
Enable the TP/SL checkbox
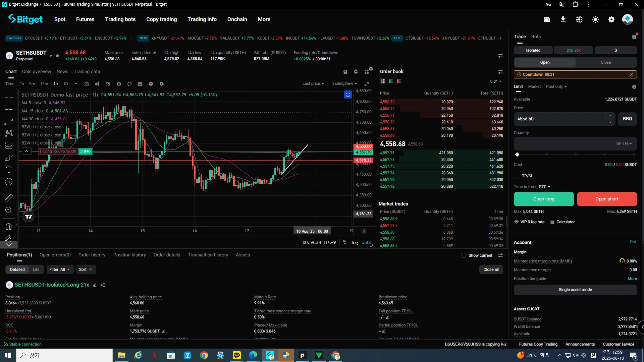517,176
